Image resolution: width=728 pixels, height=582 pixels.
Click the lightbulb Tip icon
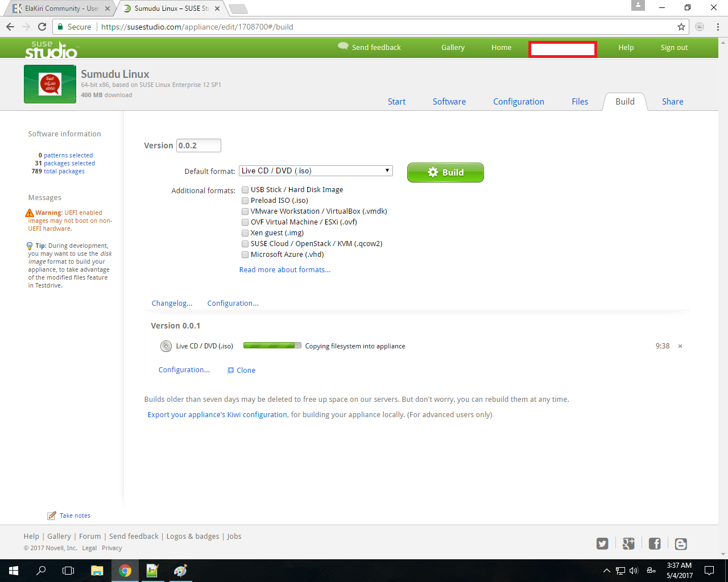pos(30,246)
